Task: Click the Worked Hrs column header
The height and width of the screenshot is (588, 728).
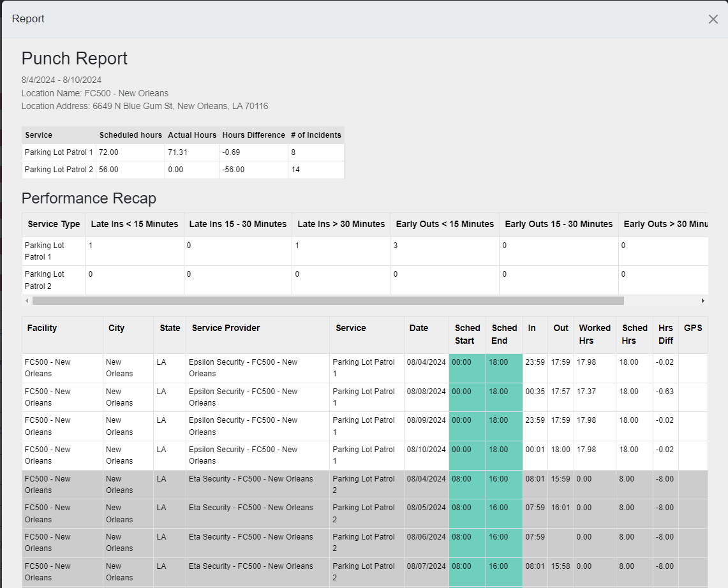Action: pyautogui.click(x=594, y=334)
